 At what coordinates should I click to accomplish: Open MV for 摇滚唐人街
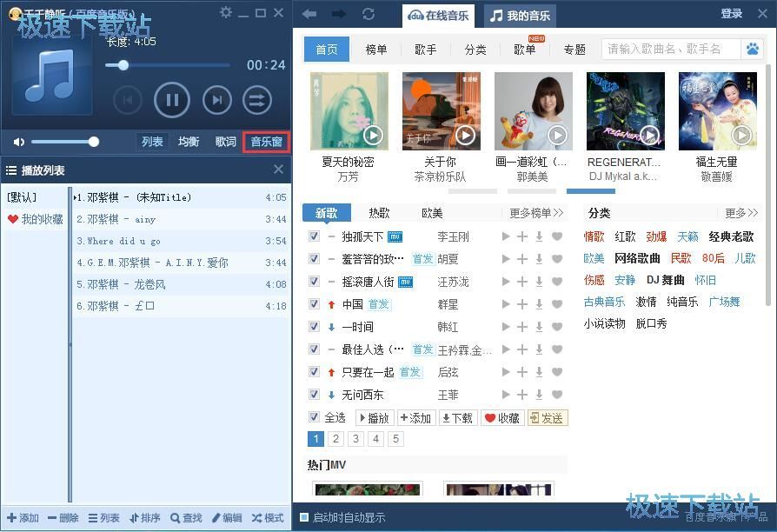click(405, 283)
